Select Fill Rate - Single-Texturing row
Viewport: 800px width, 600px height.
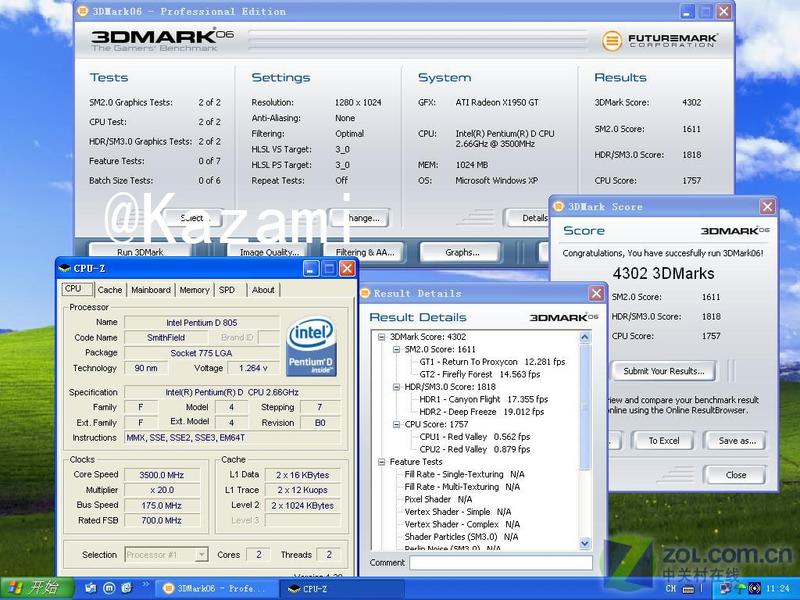coord(464,474)
